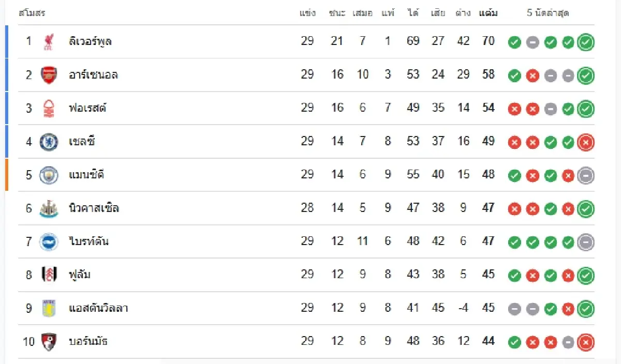Click the Liverpool club crest icon
The image size is (621, 364).
(x=49, y=42)
